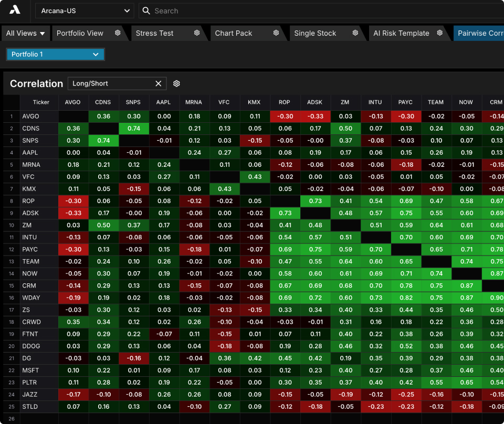Open the Single Stock tab settings gear
This screenshot has height=424, width=504.
coord(355,33)
